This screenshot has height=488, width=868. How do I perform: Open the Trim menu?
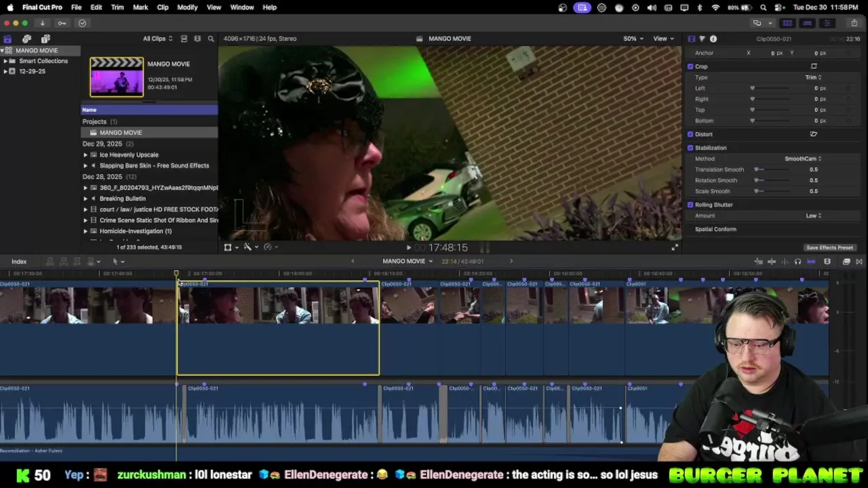[117, 7]
